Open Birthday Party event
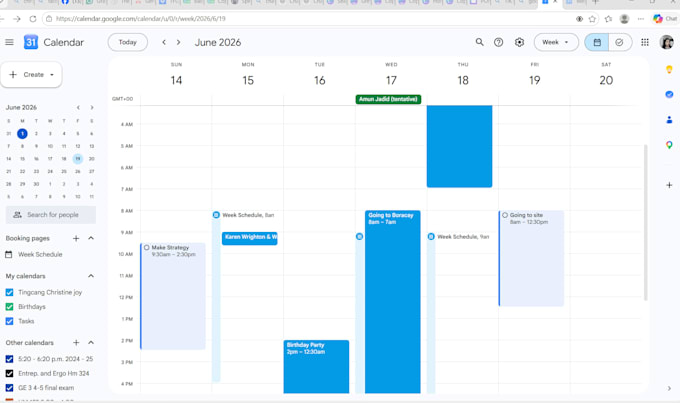The width and height of the screenshot is (680, 403). coord(316,367)
